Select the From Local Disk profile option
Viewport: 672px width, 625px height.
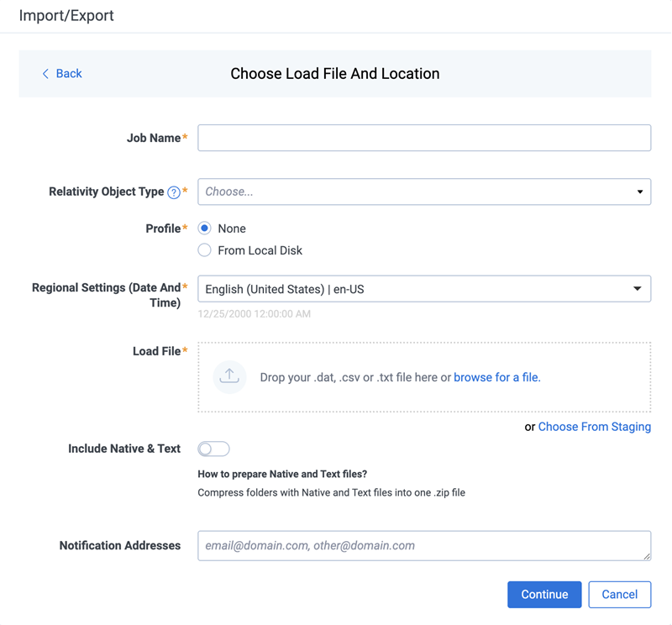point(203,249)
